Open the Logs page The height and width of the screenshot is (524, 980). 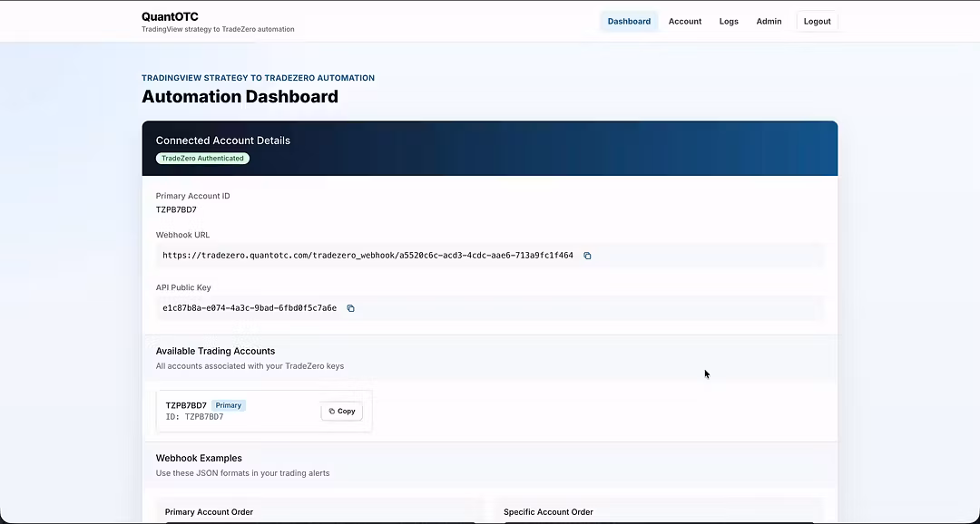[x=729, y=21]
